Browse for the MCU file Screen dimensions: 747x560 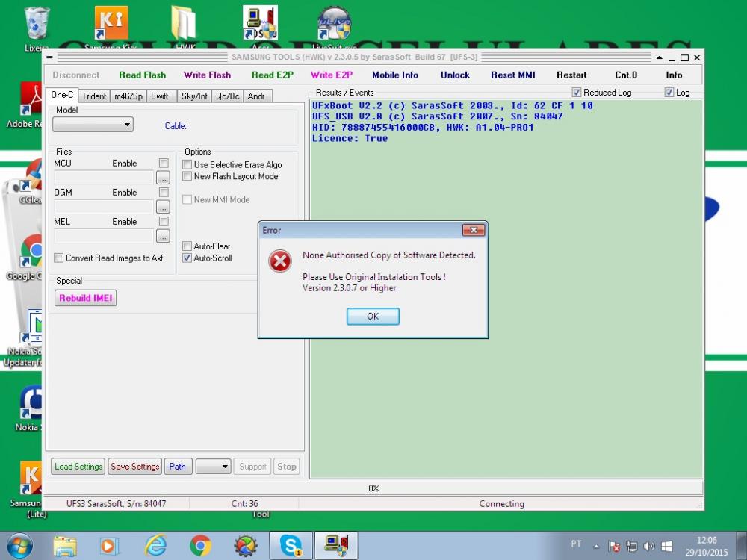point(163,178)
